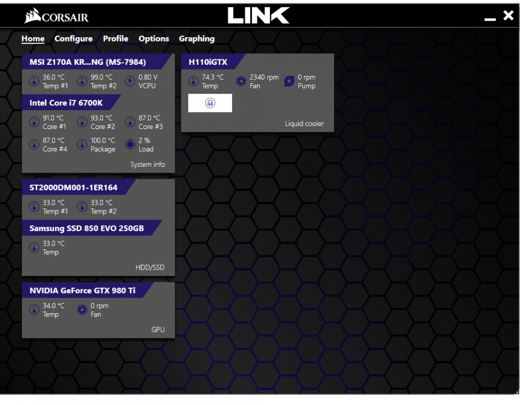
Task: Select the CPU Package temperature icon
Action: [x=82, y=145]
